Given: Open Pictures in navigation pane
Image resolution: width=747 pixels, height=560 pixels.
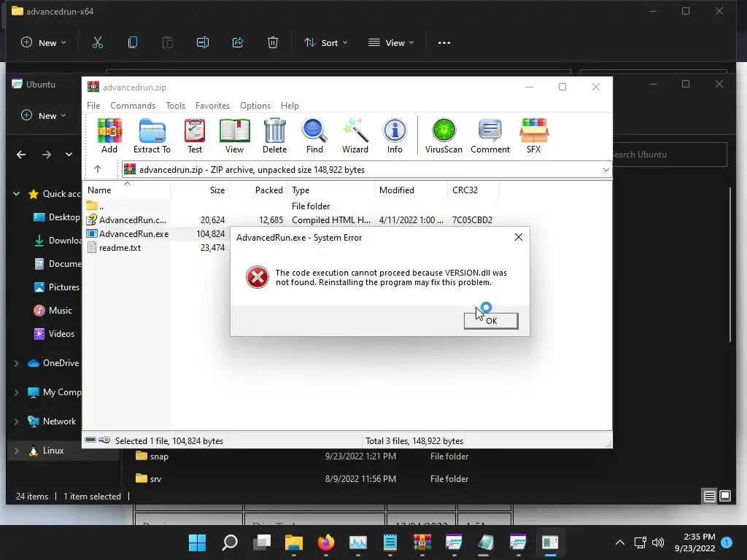Looking at the screenshot, I should 57,287.
